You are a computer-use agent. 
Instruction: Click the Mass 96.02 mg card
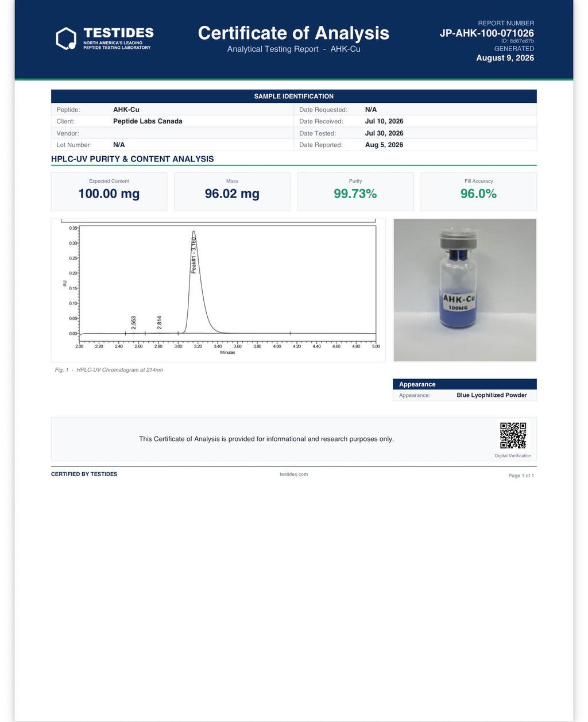[232, 192]
